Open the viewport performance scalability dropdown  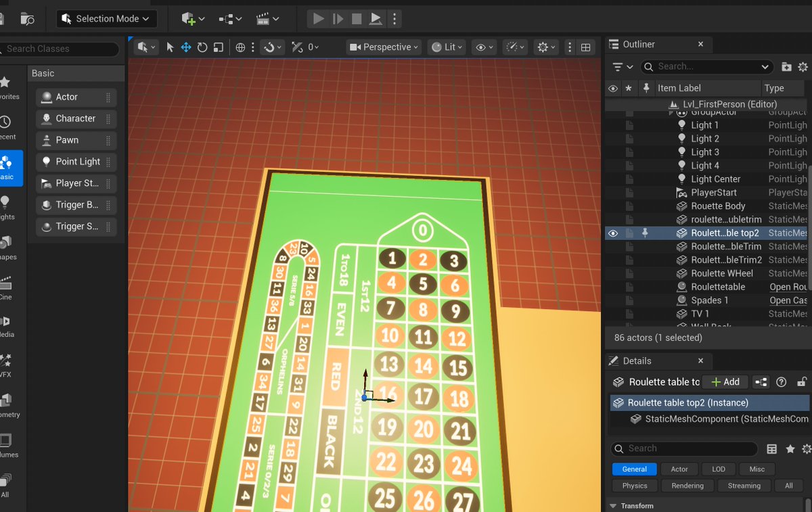pos(516,47)
